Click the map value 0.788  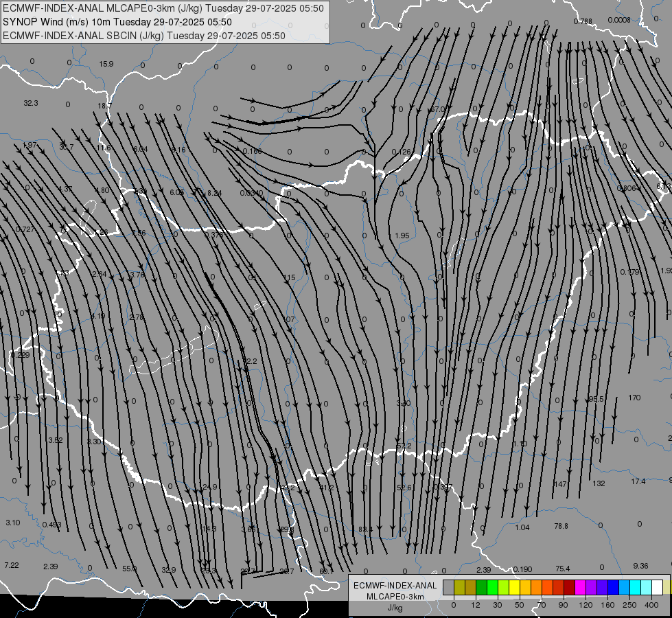point(583,21)
